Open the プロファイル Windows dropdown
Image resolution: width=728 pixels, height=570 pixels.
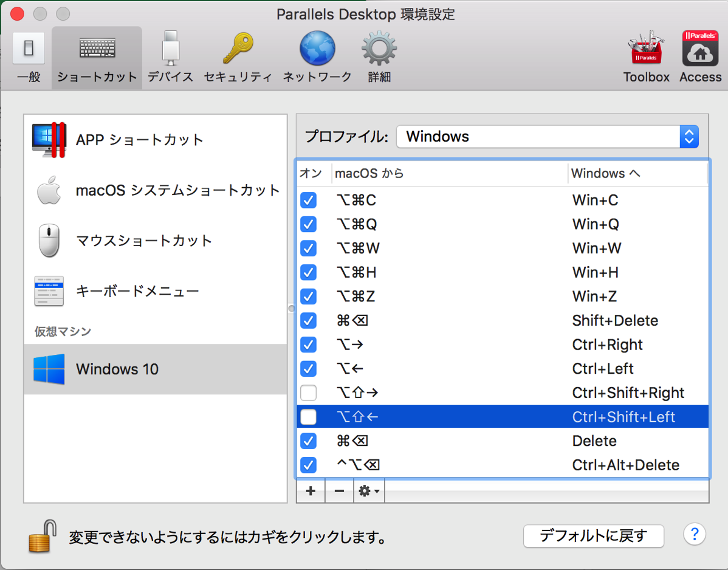(548, 137)
